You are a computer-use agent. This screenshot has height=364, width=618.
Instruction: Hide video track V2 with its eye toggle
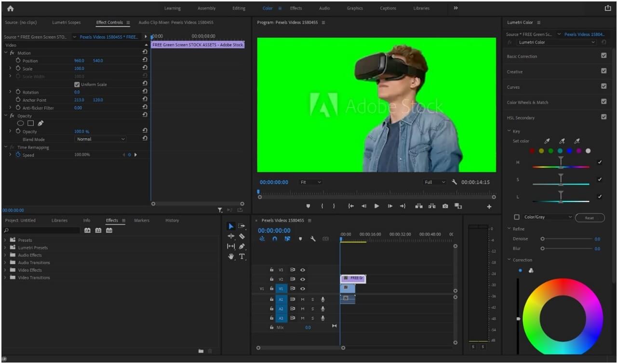point(302,278)
